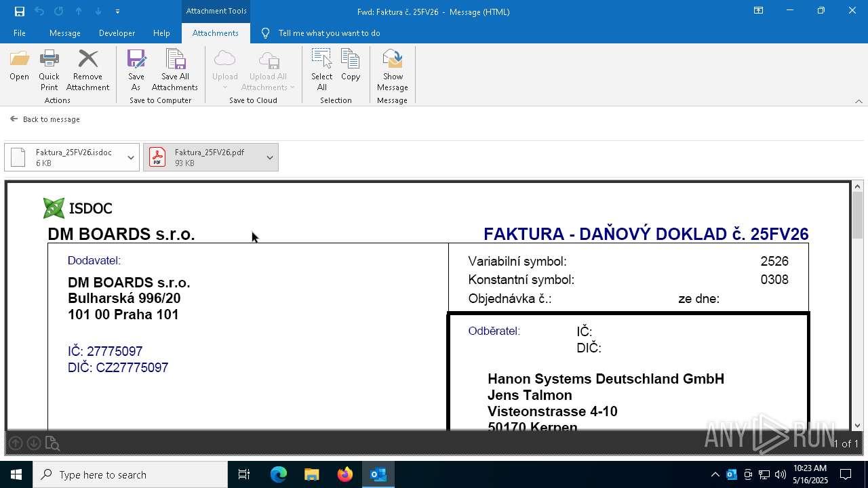Click Select All in Selection group
Image resolution: width=868 pixels, height=488 pixels.
pyautogui.click(x=322, y=69)
